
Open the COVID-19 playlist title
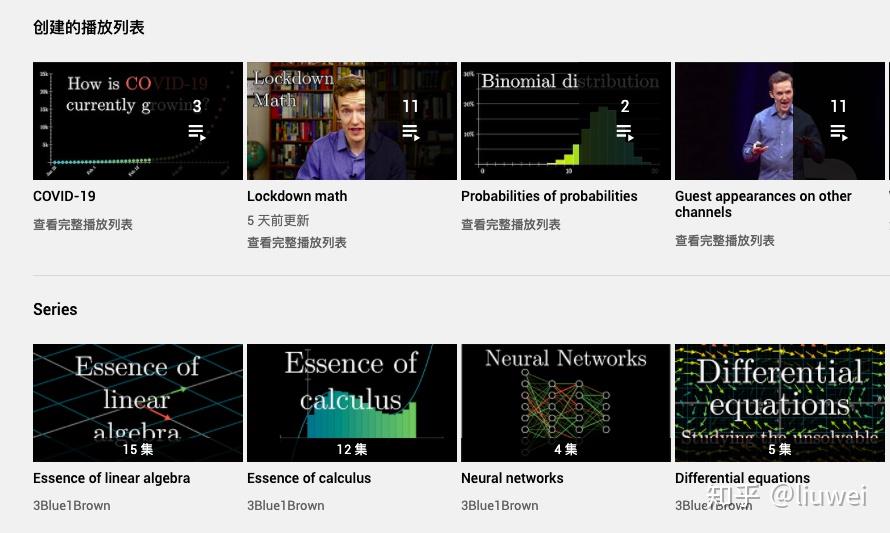pos(64,196)
